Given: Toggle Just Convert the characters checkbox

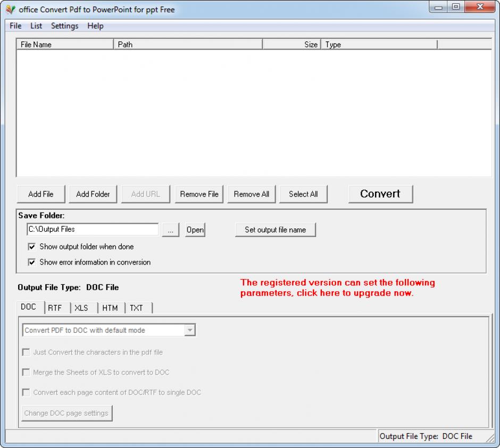Looking at the screenshot, I should 26,352.
